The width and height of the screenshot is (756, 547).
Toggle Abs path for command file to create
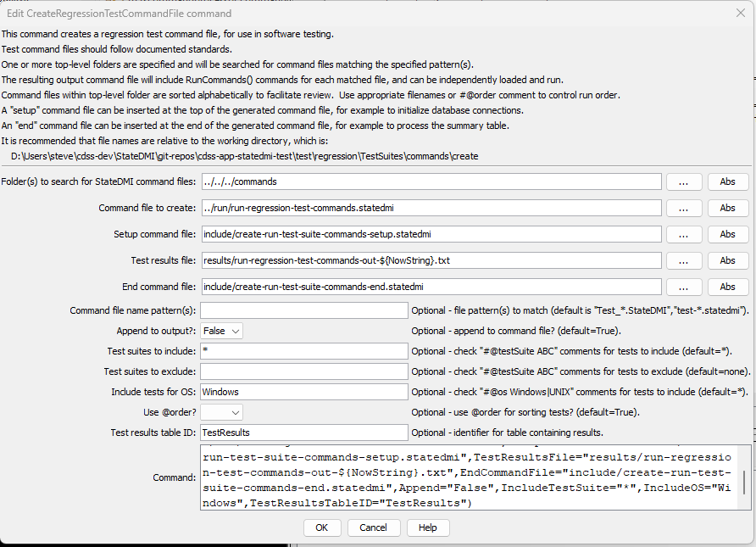(x=727, y=208)
